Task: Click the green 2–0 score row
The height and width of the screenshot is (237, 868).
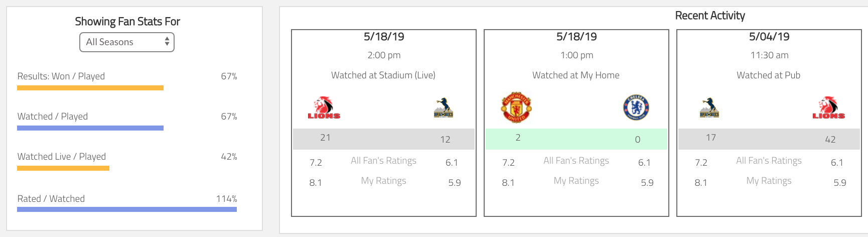Action: point(576,139)
